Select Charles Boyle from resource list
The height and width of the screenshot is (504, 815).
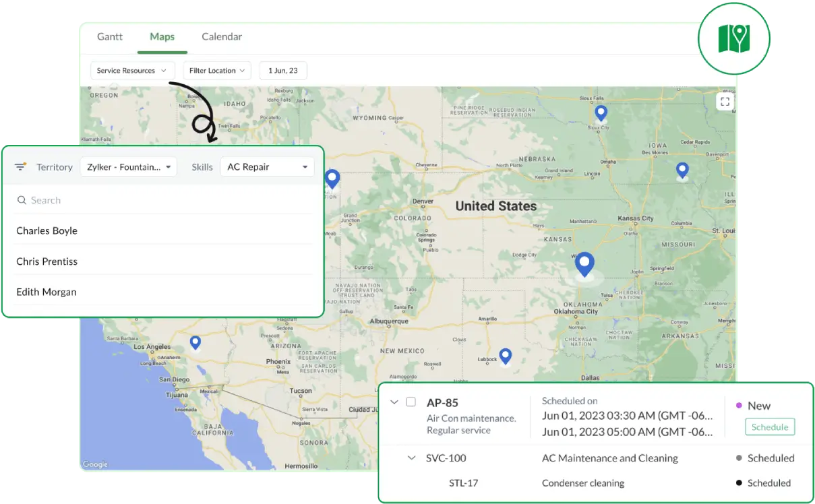(x=47, y=230)
